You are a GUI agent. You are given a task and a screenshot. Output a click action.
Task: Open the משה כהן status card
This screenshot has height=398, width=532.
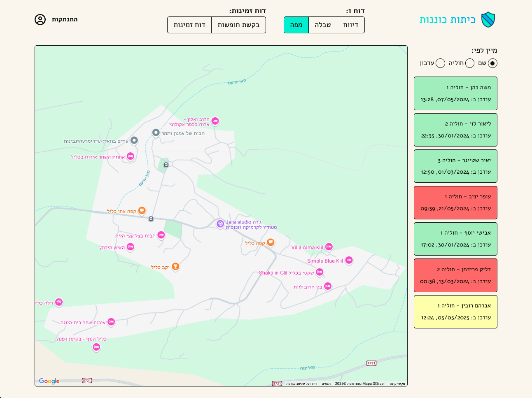(x=455, y=93)
